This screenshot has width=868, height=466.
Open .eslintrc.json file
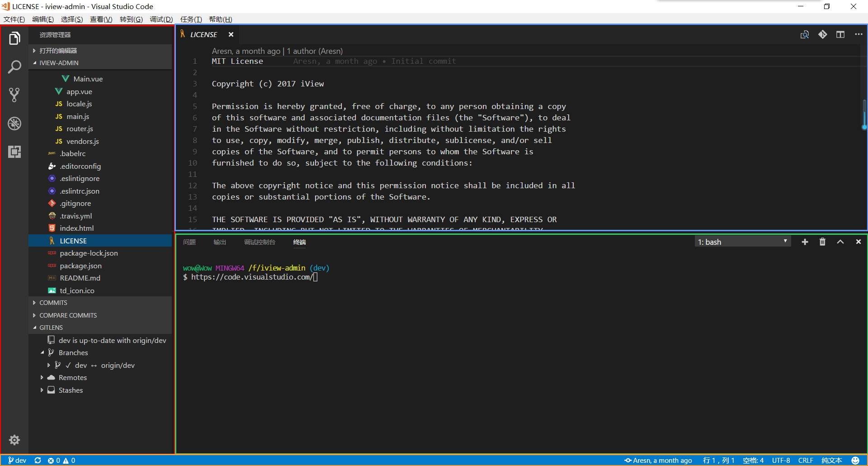100,191
